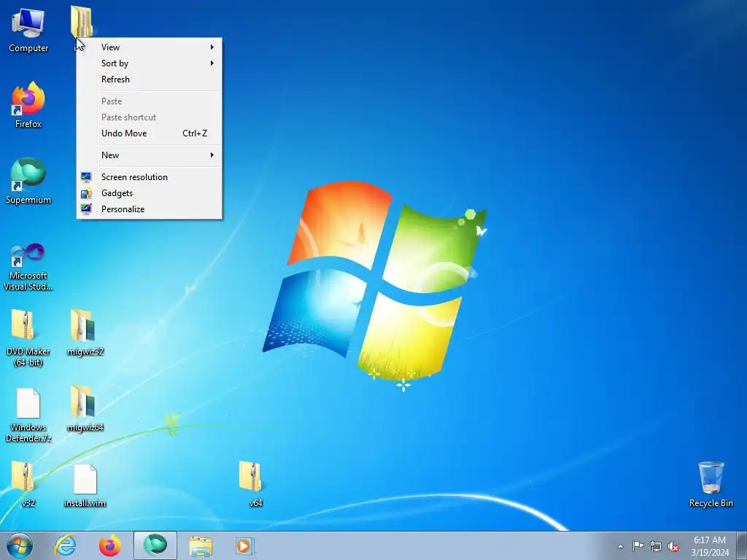Expand the Sort by submenu
The image size is (747, 560).
click(x=149, y=63)
